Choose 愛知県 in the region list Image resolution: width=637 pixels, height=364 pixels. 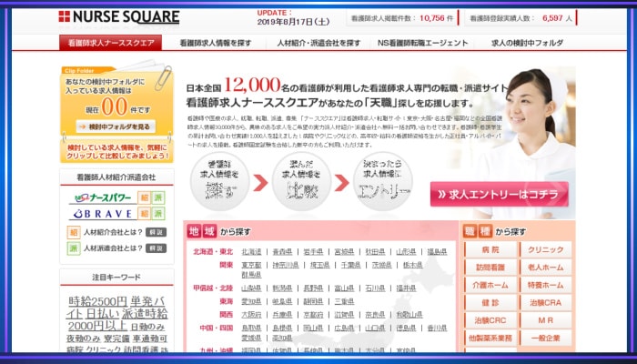click(251, 302)
